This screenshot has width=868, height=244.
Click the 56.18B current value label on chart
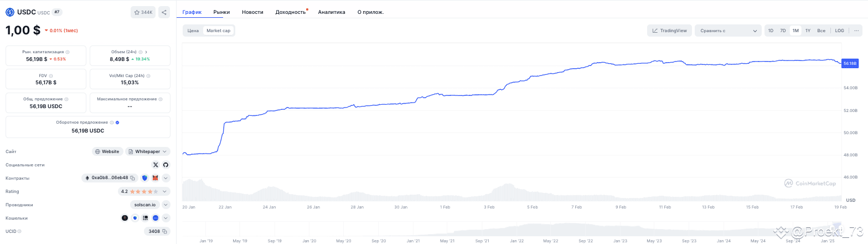(849, 64)
